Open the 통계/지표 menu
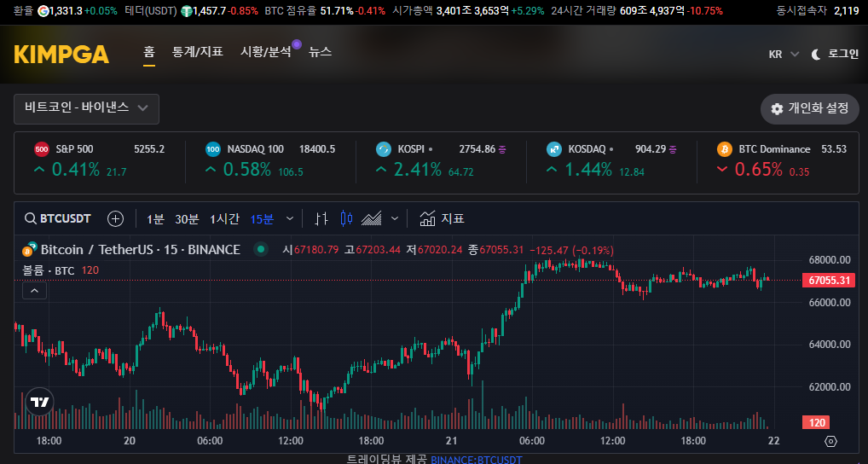This screenshot has width=868, height=464. click(x=198, y=51)
